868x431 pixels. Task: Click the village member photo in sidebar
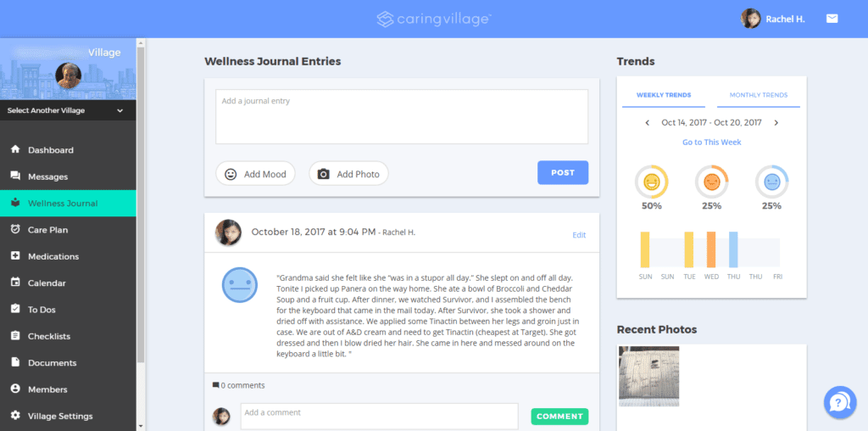(69, 76)
